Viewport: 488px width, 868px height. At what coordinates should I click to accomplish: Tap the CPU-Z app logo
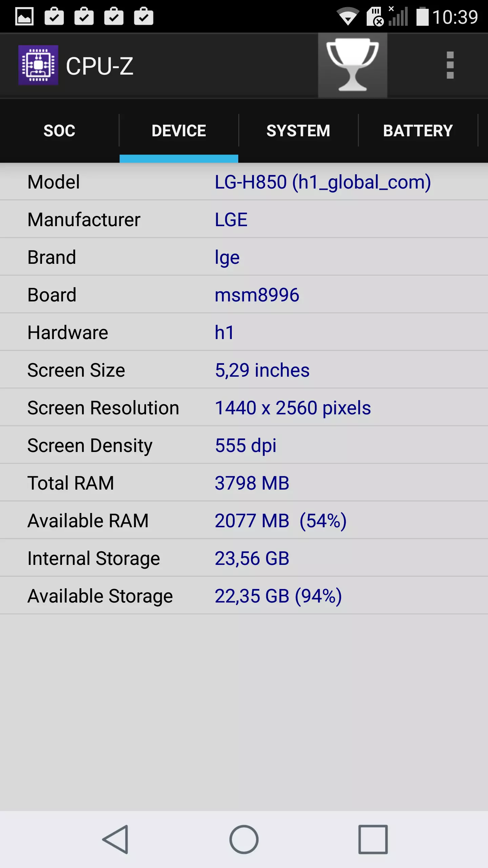click(38, 65)
